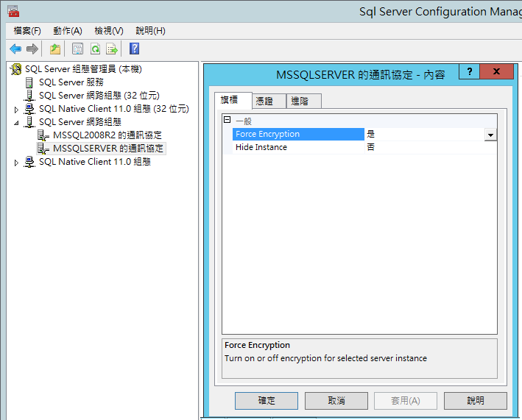Click the Up one level folder icon
Image resolution: width=522 pixels, height=420 pixels.
[x=55, y=49]
